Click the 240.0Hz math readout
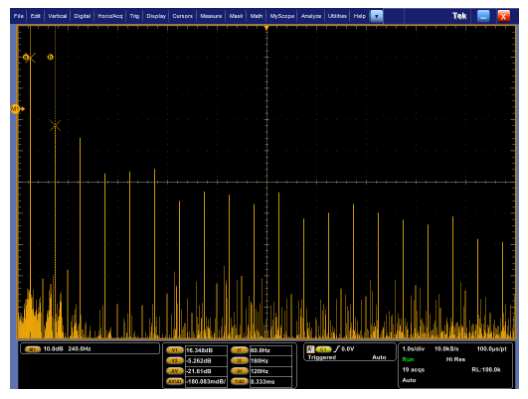The height and width of the screenshot is (399, 528). (x=79, y=349)
